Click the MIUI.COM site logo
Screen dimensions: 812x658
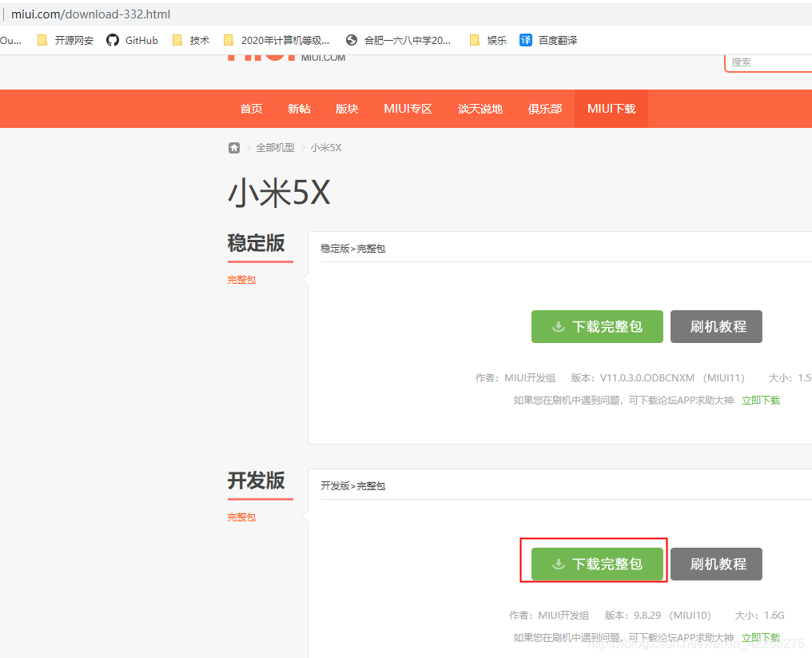(286, 58)
